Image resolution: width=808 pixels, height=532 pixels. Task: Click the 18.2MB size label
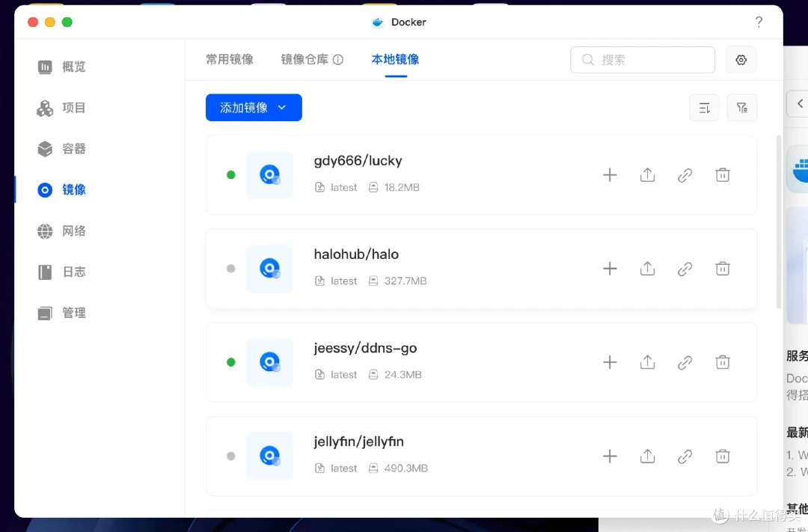402,188
